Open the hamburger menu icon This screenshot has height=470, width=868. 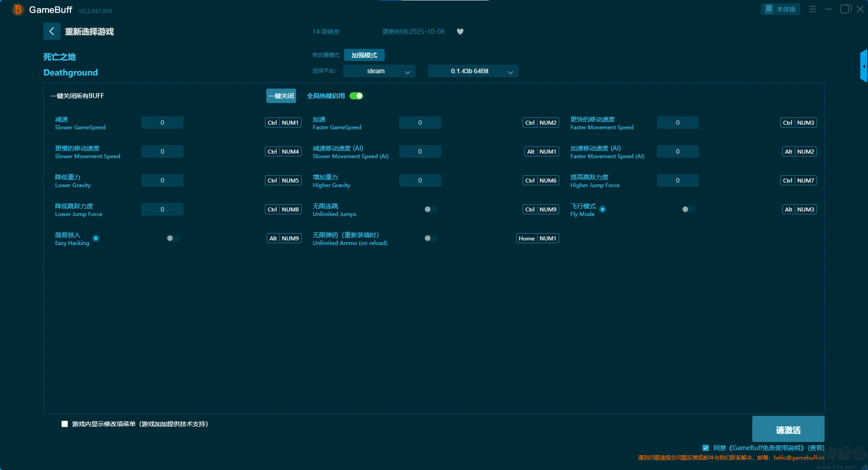tap(812, 9)
